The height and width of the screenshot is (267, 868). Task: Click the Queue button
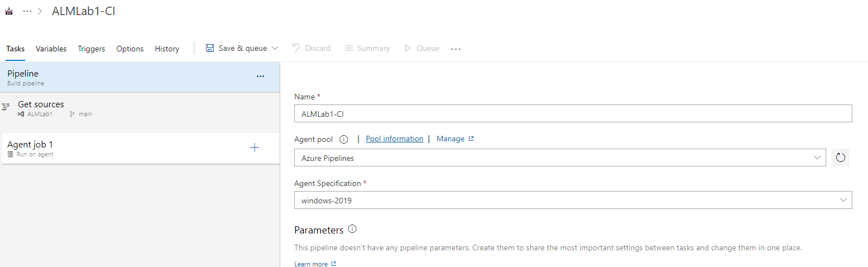pos(422,48)
